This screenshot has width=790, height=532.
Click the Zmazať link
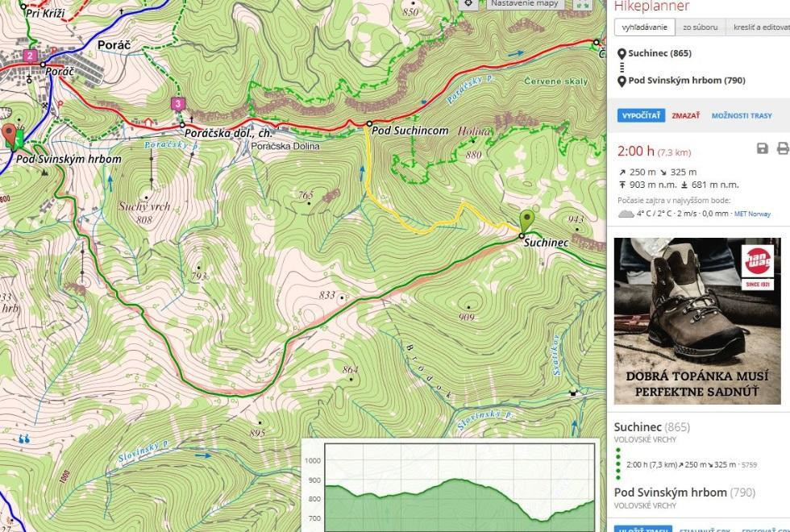click(685, 115)
